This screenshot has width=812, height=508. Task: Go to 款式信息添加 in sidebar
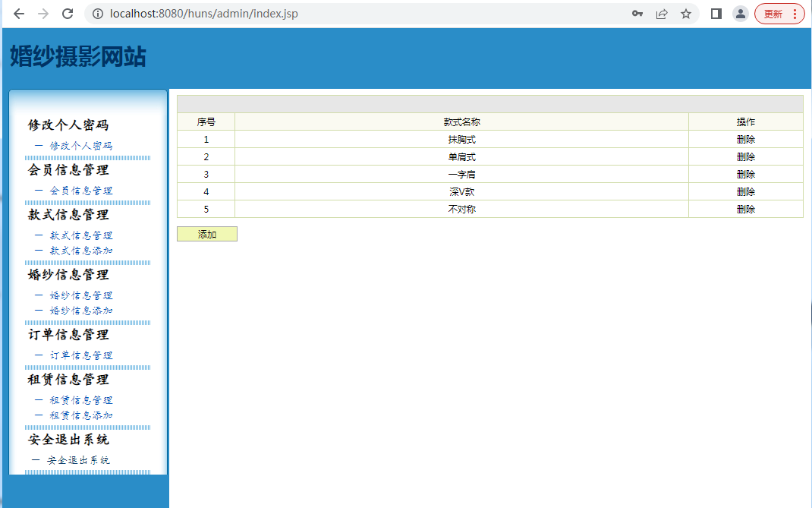[81, 251]
